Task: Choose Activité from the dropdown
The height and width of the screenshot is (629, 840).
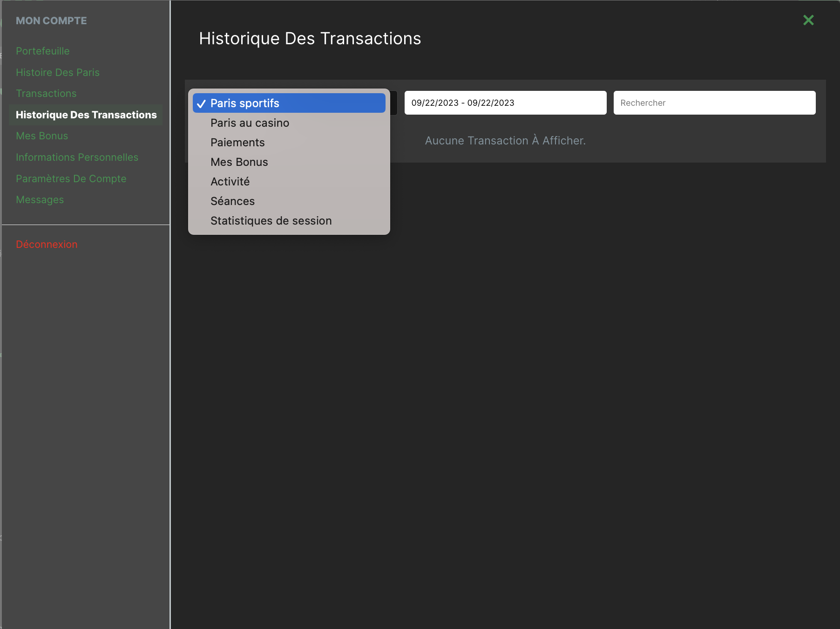Action: click(x=230, y=182)
